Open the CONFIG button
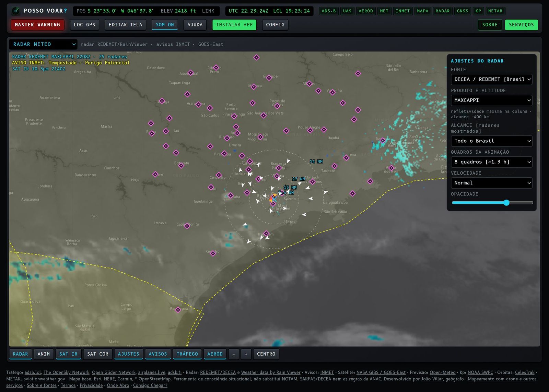 click(x=275, y=25)
